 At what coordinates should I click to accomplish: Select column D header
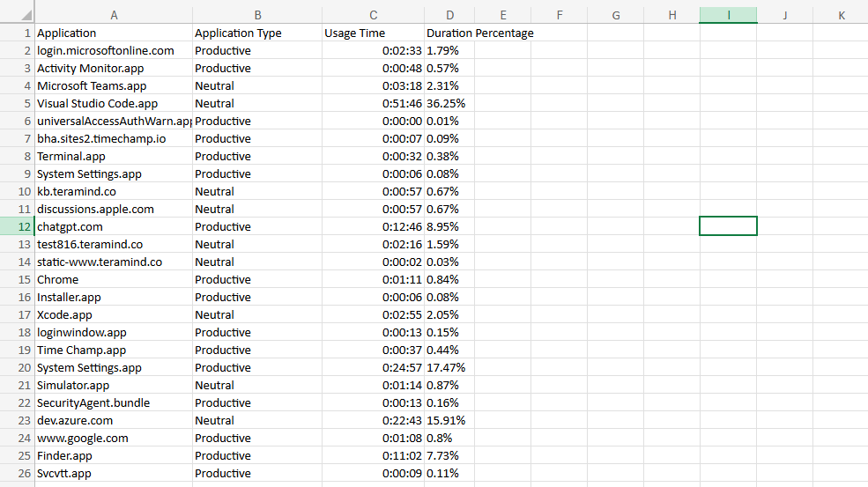[x=449, y=15]
